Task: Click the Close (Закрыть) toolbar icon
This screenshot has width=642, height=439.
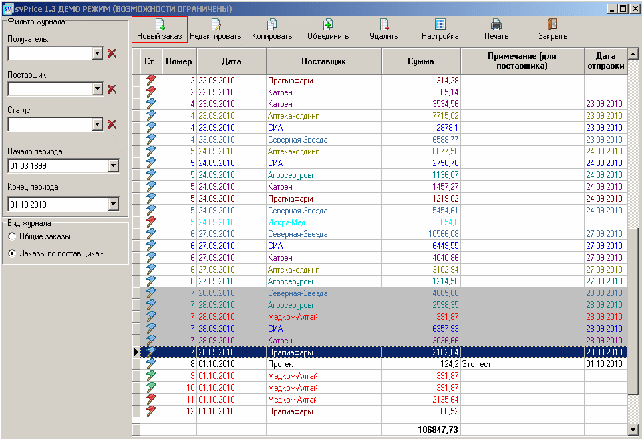Action: pyautogui.click(x=551, y=24)
